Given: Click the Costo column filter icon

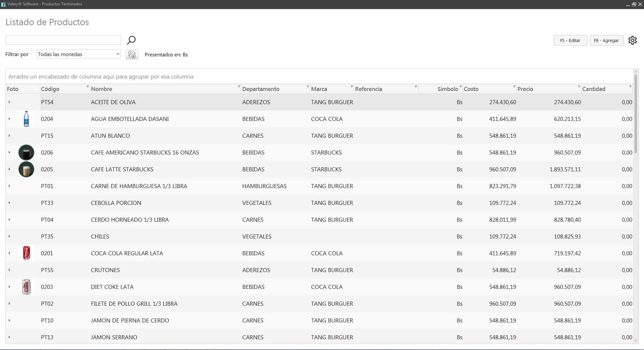Looking at the screenshot, I should click(514, 87).
